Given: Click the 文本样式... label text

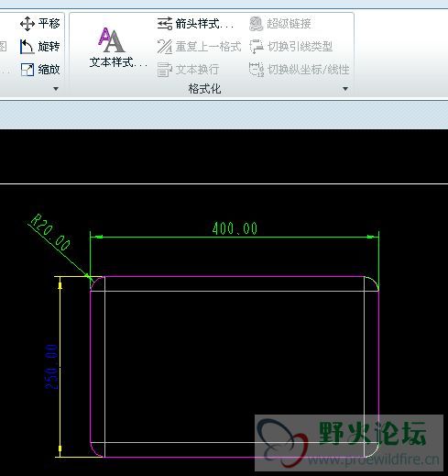Looking at the screenshot, I should [x=118, y=62].
